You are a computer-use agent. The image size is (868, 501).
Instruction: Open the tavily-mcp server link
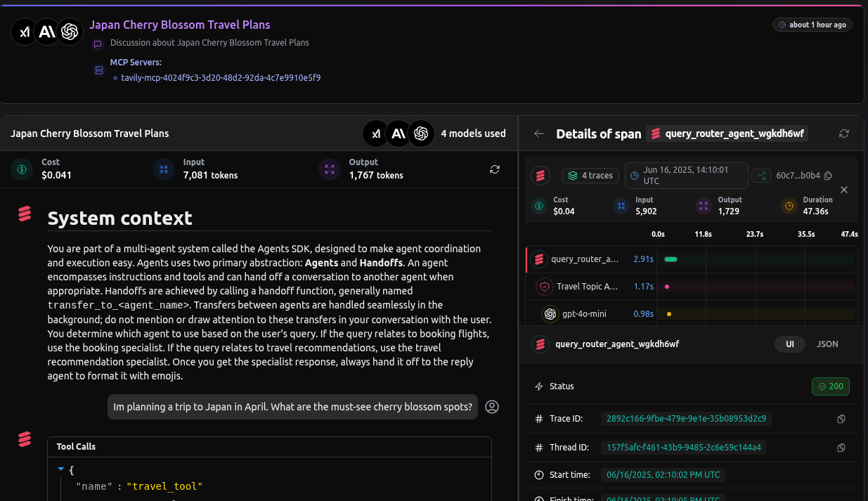coord(221,78)
